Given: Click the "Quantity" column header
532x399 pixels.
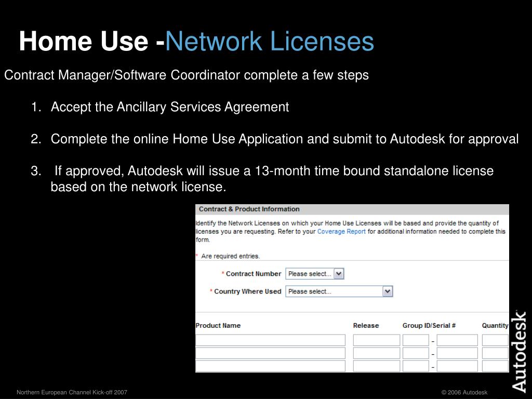Looking at the screenshot, I should 495,325.
